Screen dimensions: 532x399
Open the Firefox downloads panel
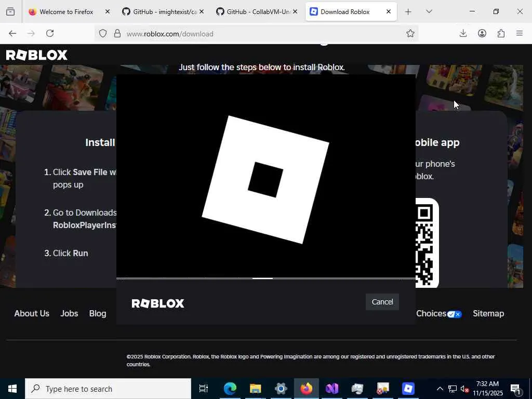pyautogui.click(x=463, y=33)
